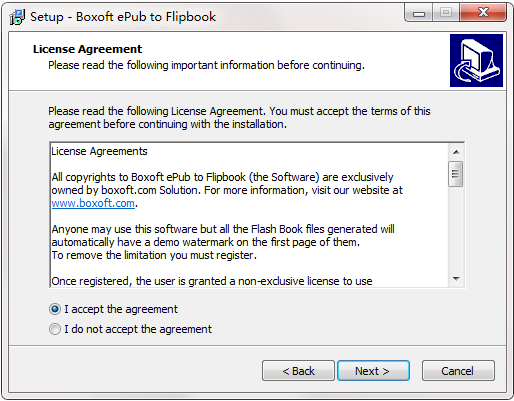This screenshot has width=514, height=401.
Task: Click the license text scroll down arrow
Action: click(x=456, y=278)
